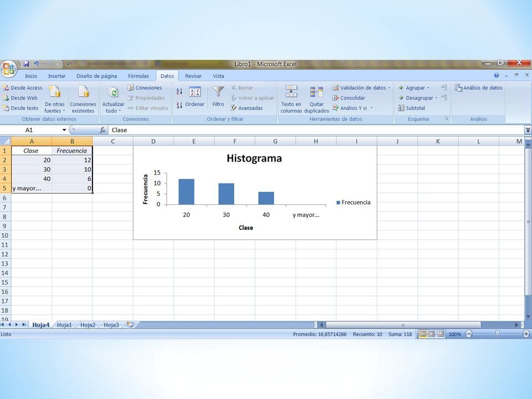Open Análisis Y si menu
Image resolution: width=532 pixels, height=399 pixels.
coord(352,108)
